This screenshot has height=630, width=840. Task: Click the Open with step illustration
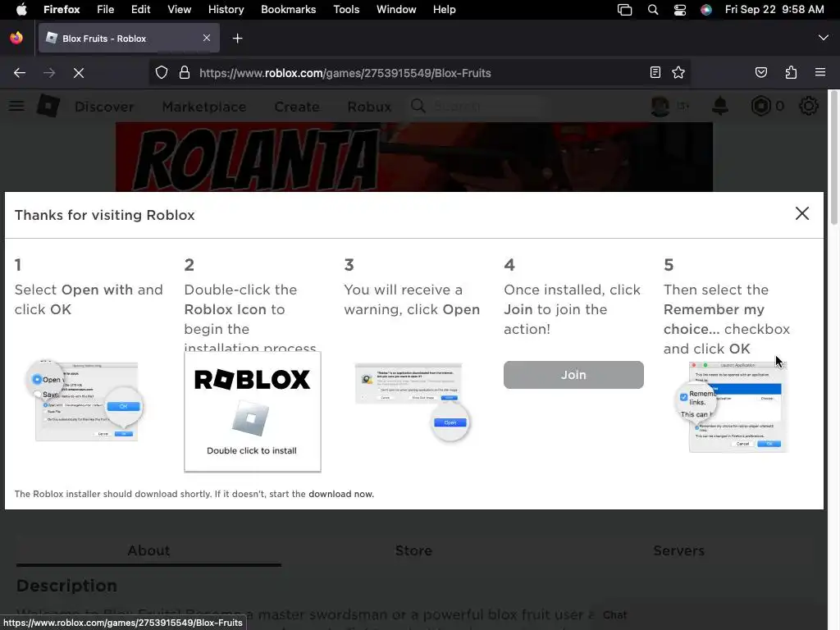click(x=85, y=402)
